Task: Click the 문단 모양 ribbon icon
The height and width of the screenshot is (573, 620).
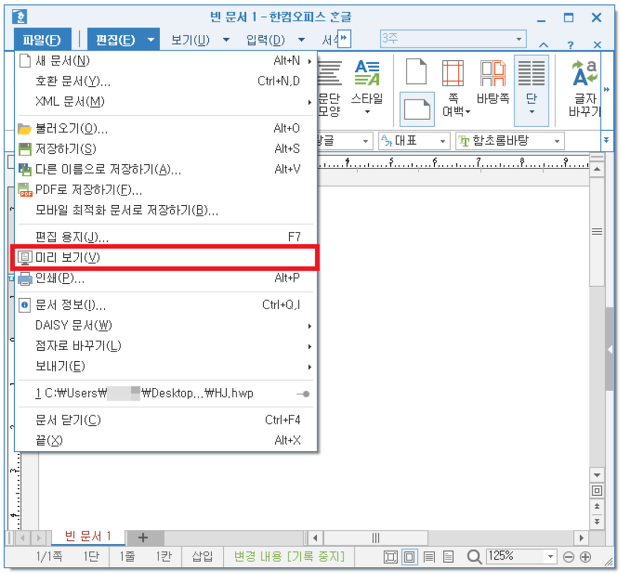Action: click(329, 87)
